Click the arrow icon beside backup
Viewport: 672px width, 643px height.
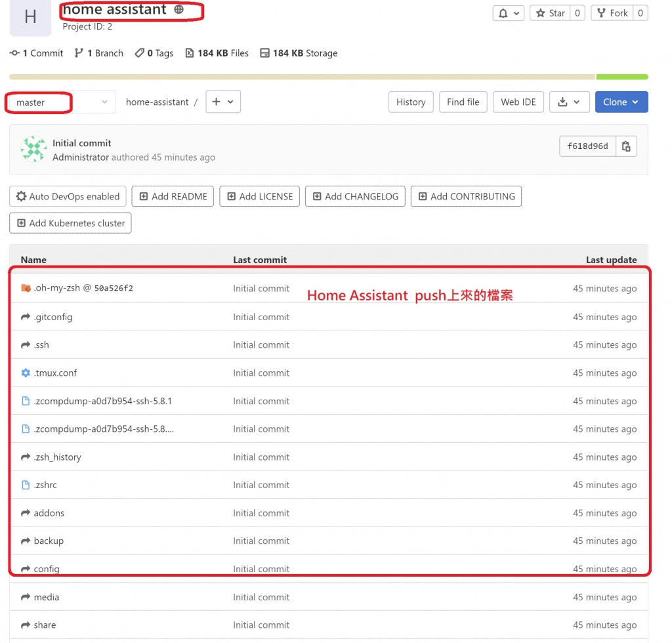(26, 541)
